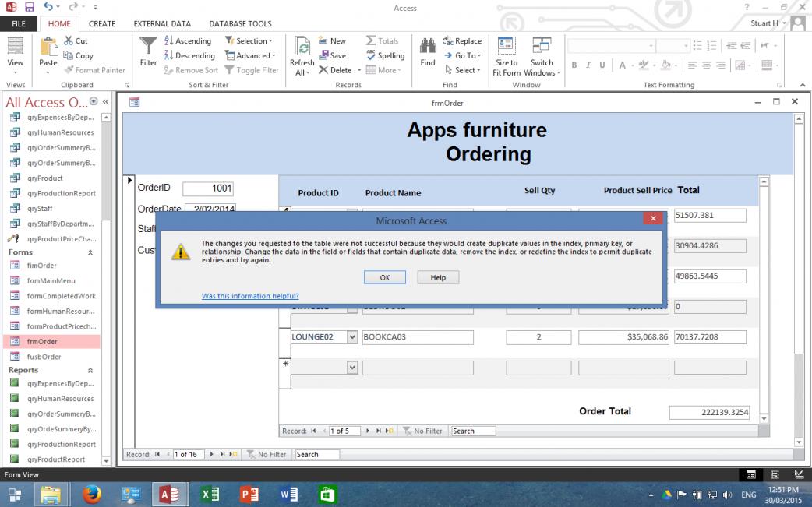Toggle No Filter in subform navigator

tap(422, 431)
